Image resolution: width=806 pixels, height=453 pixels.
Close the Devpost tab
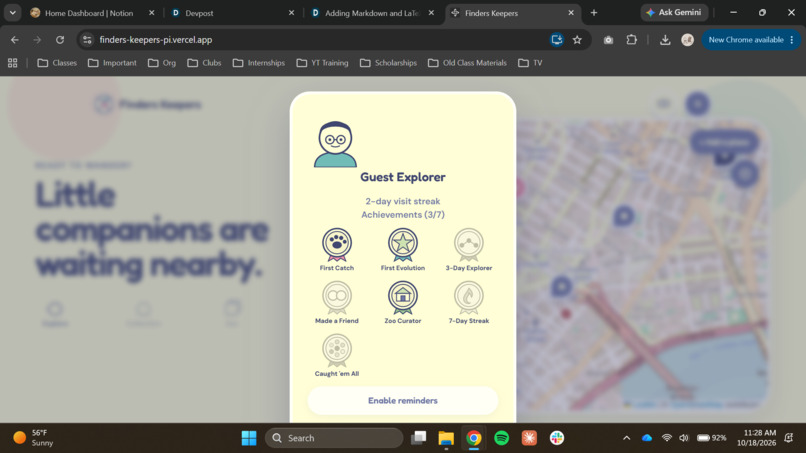291,13
